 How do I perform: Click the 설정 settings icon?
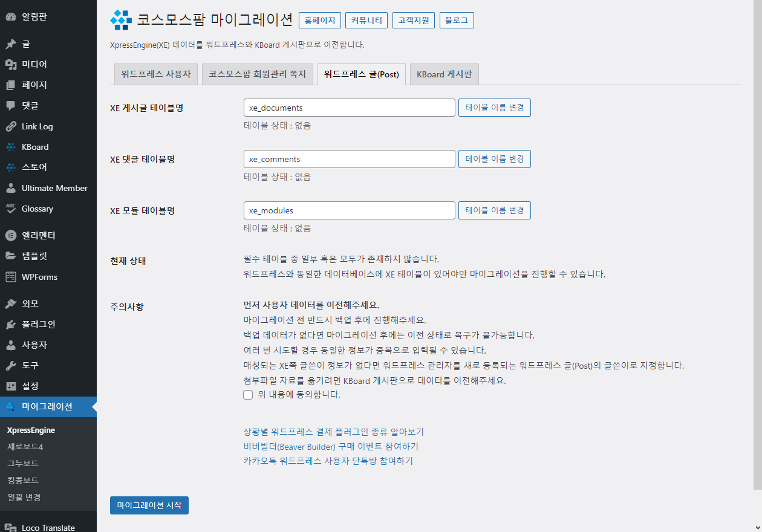[x=11, y=386]
